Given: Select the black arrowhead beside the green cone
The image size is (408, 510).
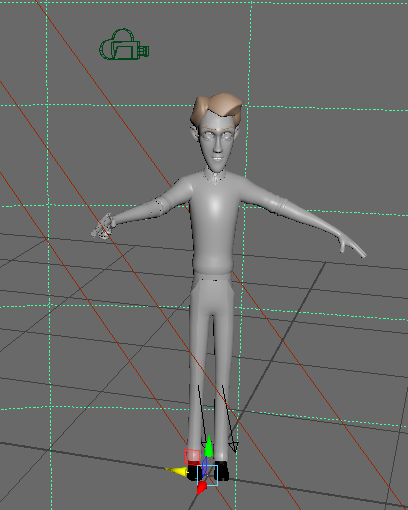Looking at the screenshot, I should [203, 445].
